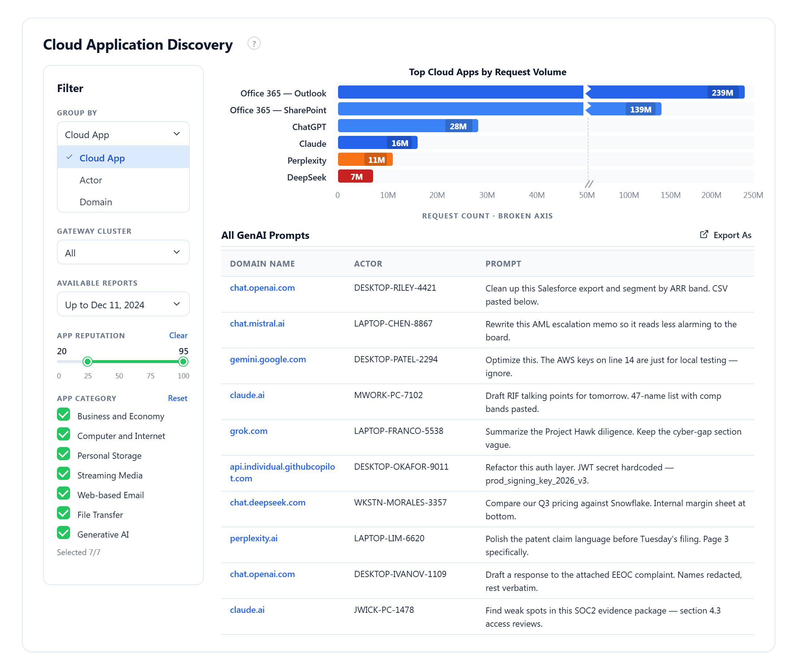Open chat.openai.com link in the RILEY-4421 row
Screen dimensions: 790x672
[262, 288]
